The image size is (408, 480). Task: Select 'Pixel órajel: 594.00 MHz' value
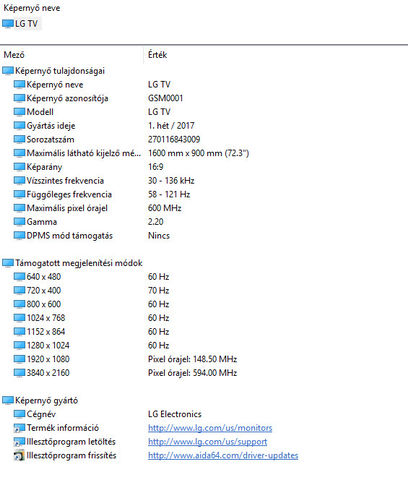192,373
